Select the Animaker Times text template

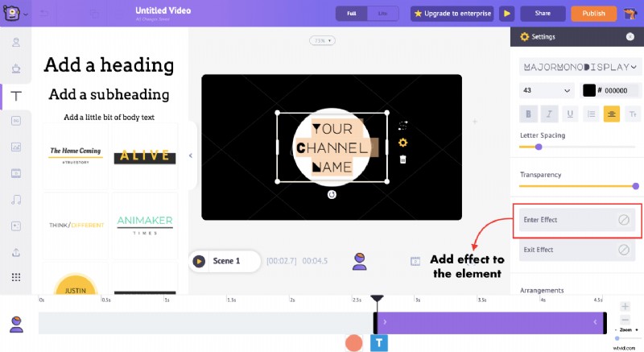pos(145,226)
